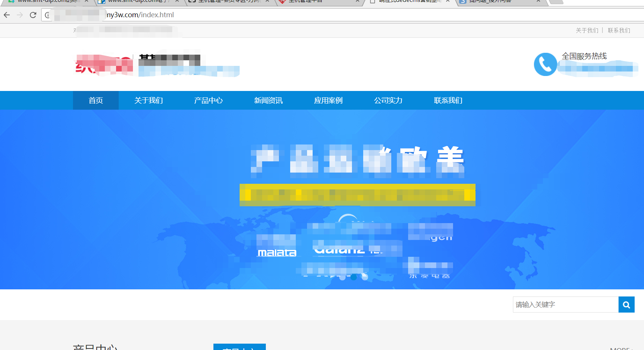Open the 首页 navigation item

tap(96, 100)
